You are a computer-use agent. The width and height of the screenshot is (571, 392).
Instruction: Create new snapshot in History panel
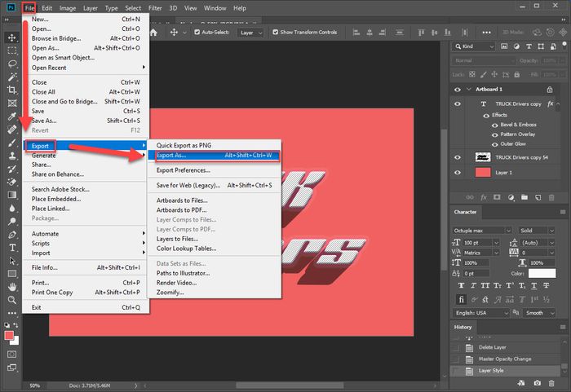click(x=538, y=383)
